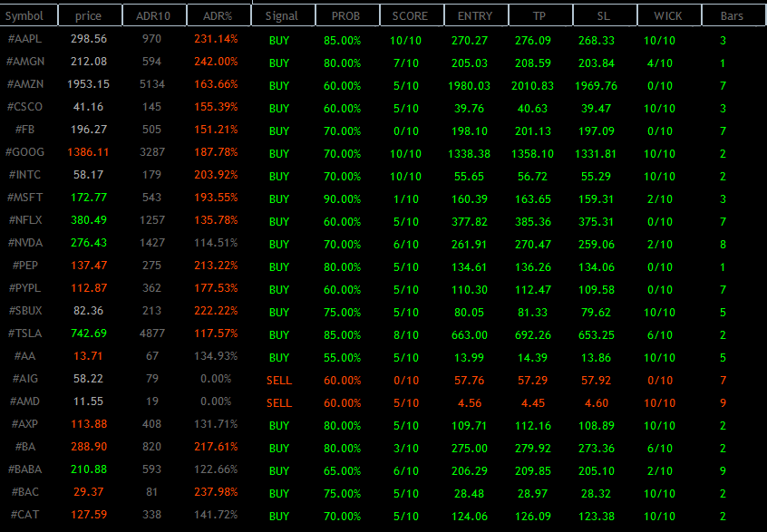Select the #MSFT symbol
The height and width of the screenshot is (532, 767).
click(25, 197)
